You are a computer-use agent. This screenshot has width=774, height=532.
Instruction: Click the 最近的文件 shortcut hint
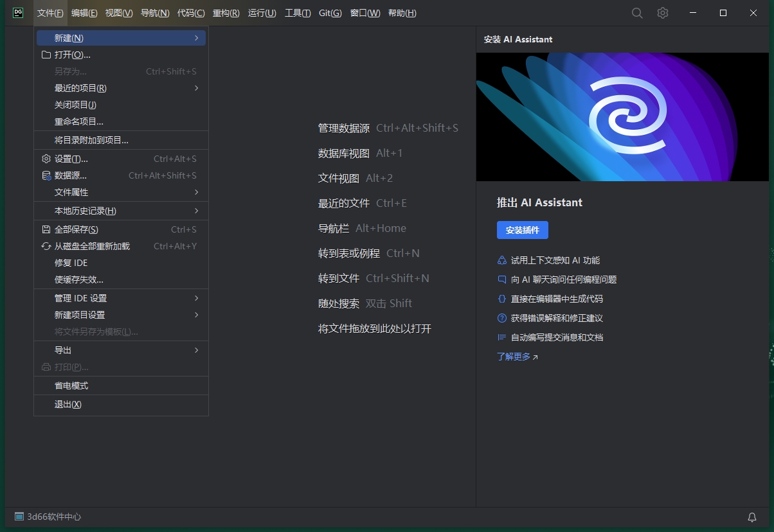click(363, 203)
